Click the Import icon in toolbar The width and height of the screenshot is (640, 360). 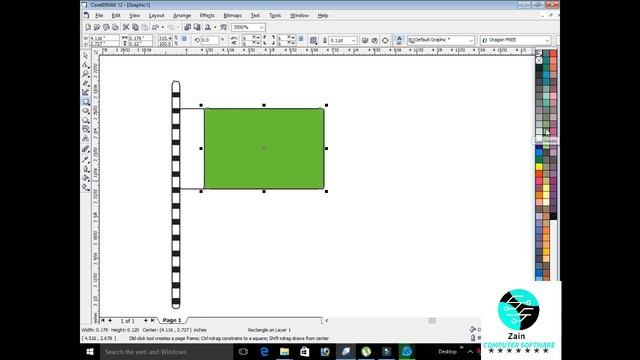point(187,27)
